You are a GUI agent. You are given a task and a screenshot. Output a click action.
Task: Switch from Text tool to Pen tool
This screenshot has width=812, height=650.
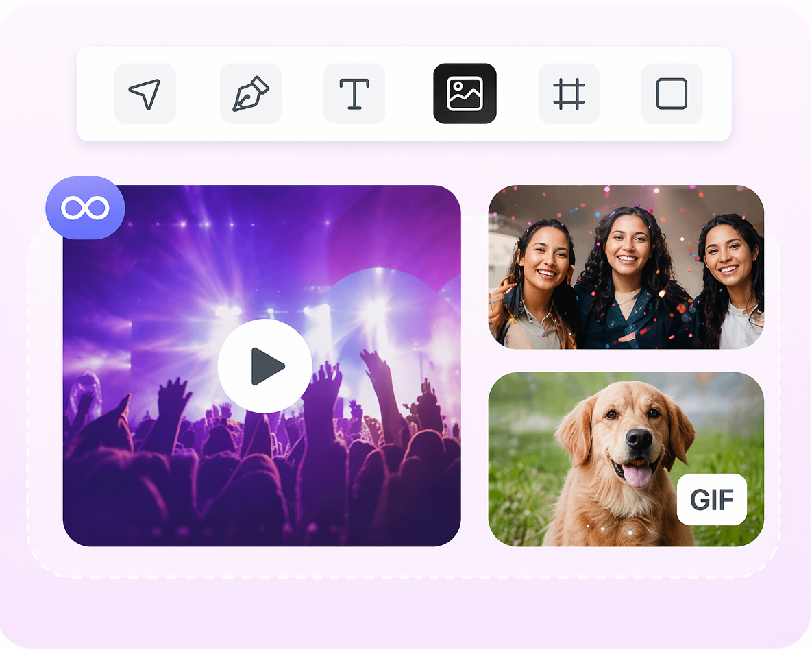[250, 94]
